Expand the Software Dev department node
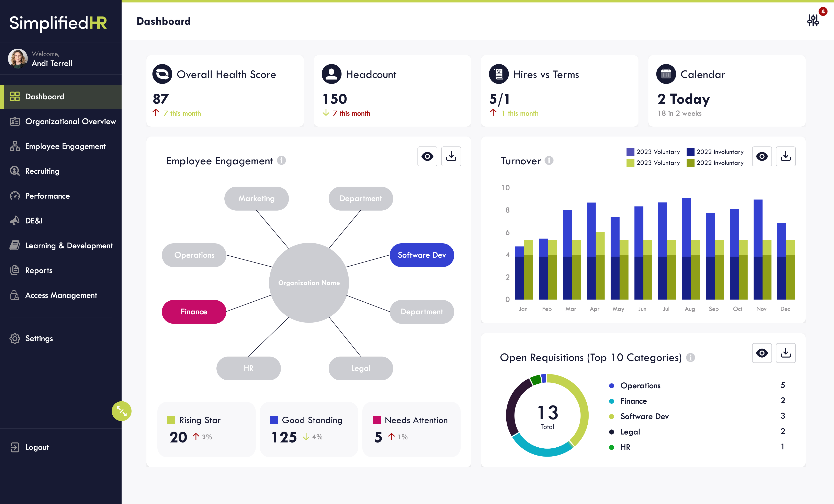 click(421, 255)
